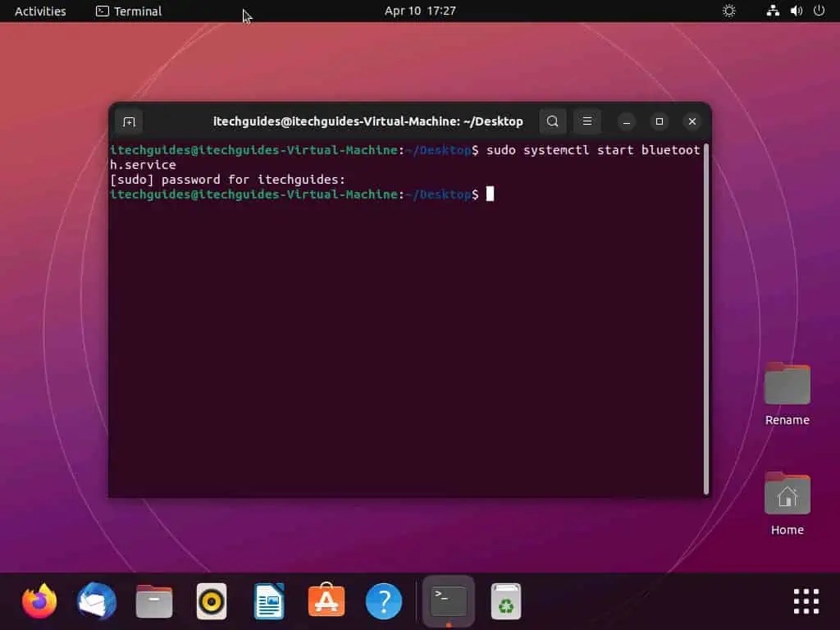Launch Rhythmbox music player
The height and width of the screenshot is (630, 840).
point(211,601)
